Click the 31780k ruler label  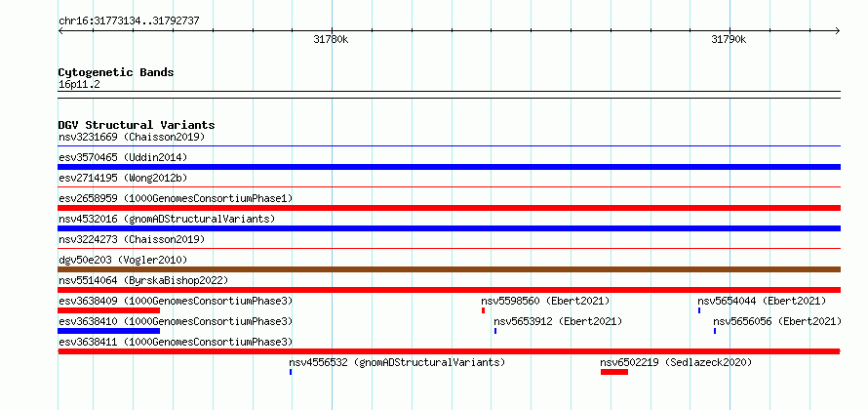331,39
